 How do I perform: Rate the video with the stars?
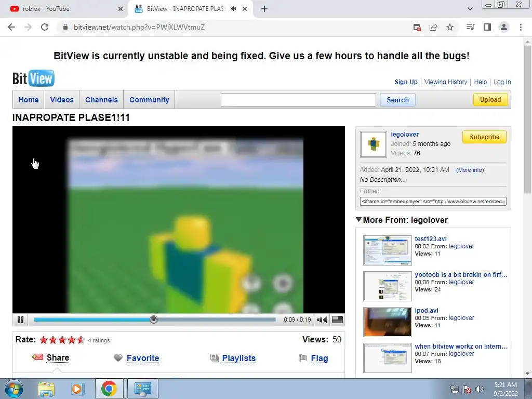click(x=62, y=340)
